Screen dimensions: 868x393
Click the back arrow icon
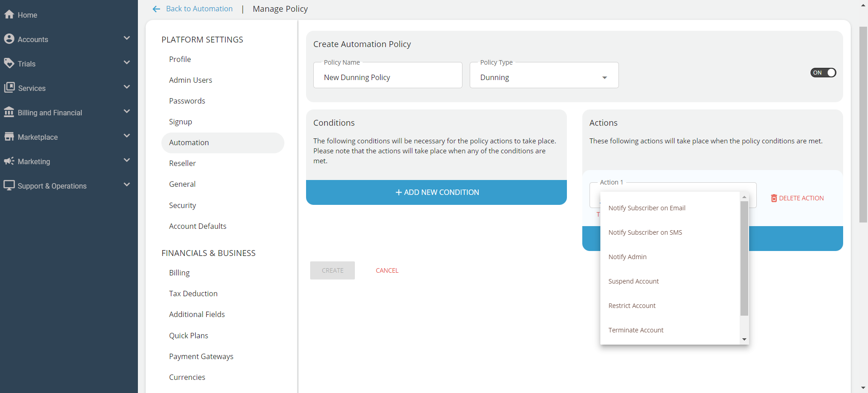156,9
